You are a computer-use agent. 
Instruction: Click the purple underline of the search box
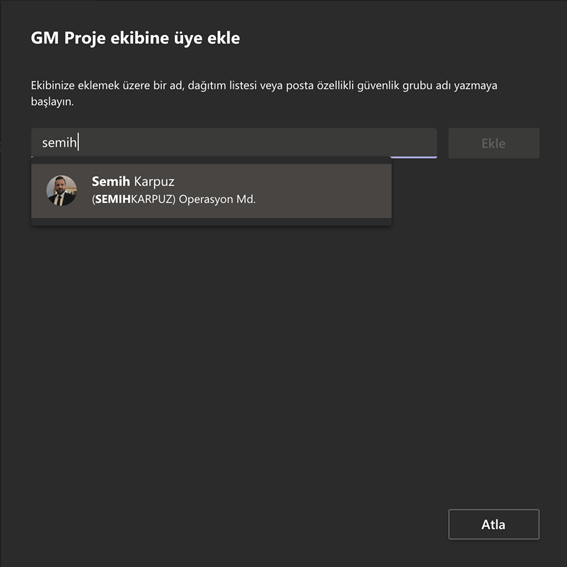pyautogui.click(x=413, y=157)
